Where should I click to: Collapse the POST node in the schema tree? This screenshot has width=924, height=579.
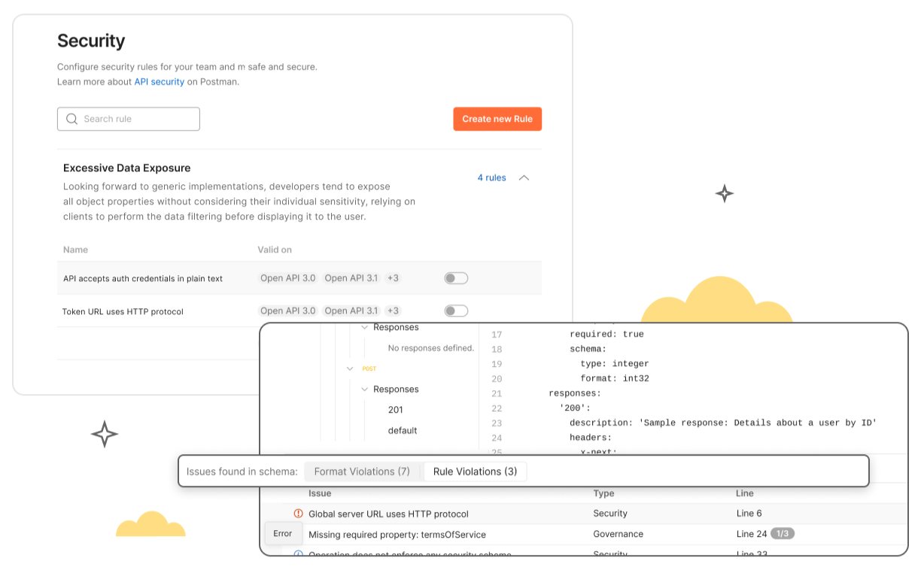(350, 369)
